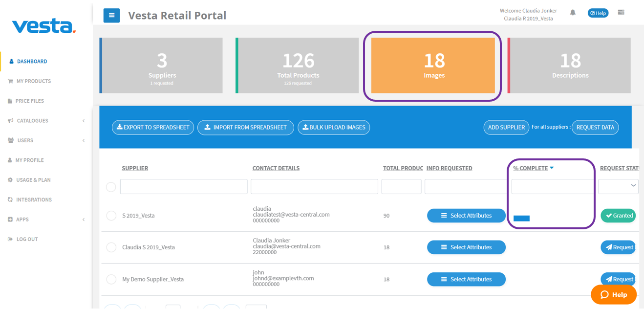Click Request Data for all suppliers

click(x=595, y=127)
